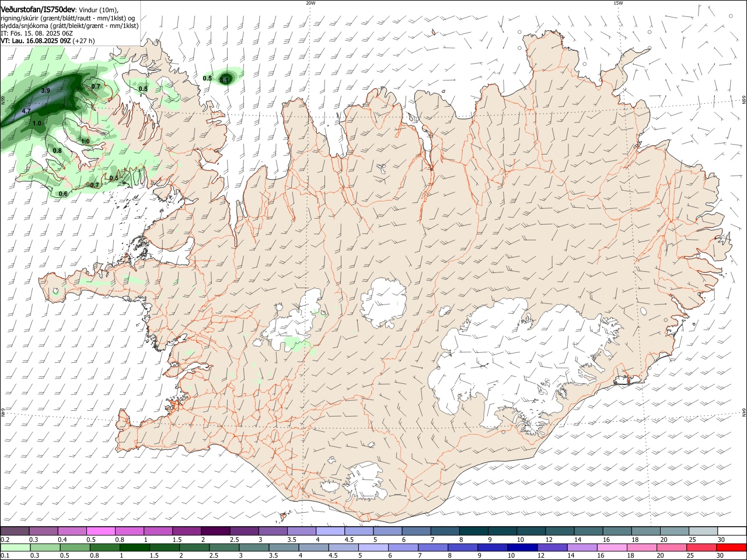The image size is (747, 560).
Task: Click the lightest green swatch in rain legend
Action: click(15, 548)
